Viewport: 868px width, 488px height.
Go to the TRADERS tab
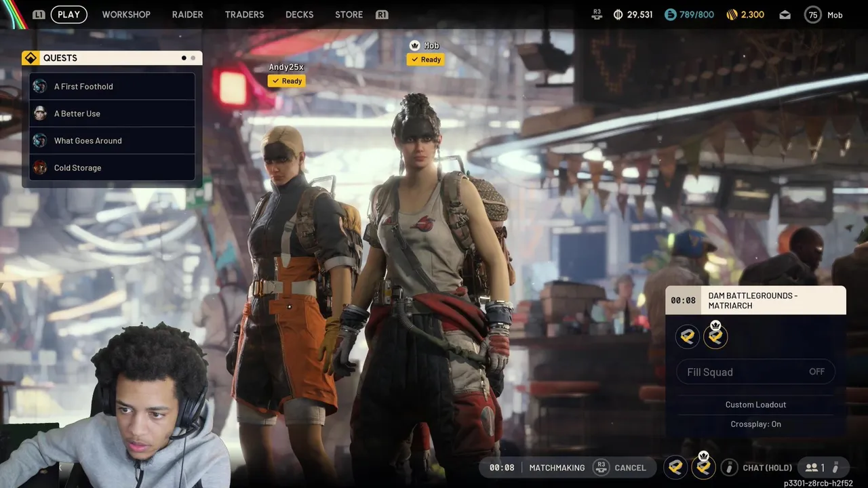pyautogui.click(x=244, y=14)
